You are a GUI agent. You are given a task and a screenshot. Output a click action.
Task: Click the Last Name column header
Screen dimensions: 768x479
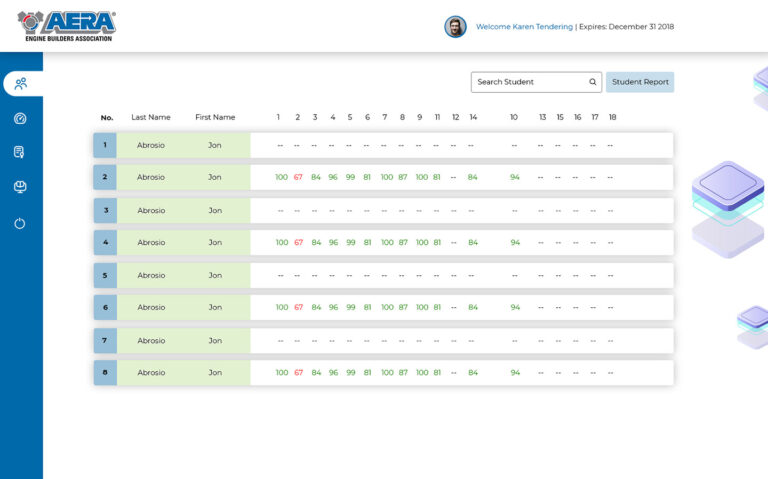(x=151, y=117)
